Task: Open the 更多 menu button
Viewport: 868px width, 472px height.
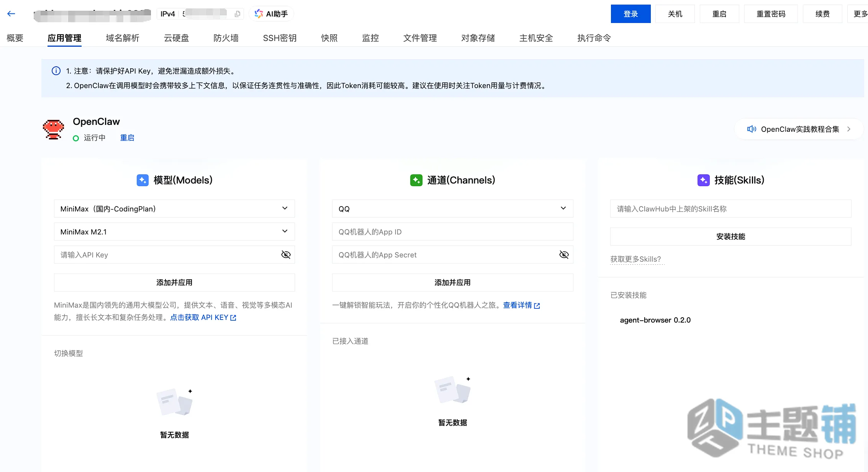Action: point(858,14)
